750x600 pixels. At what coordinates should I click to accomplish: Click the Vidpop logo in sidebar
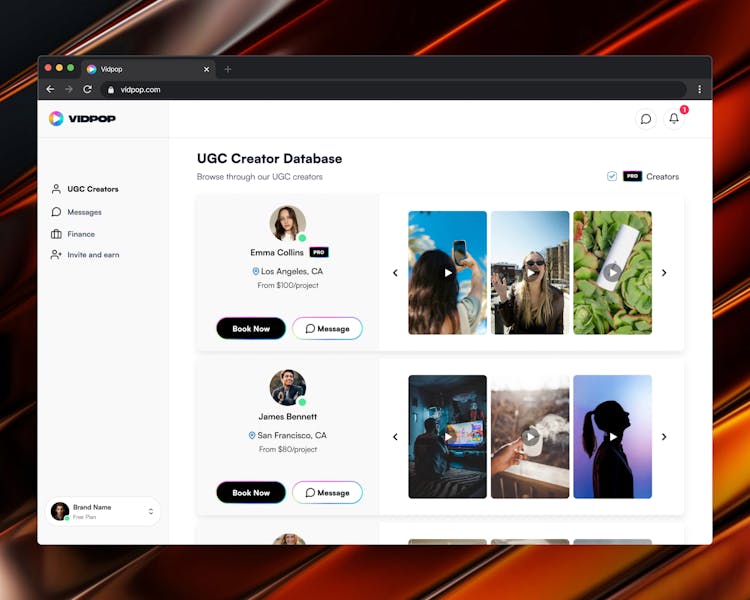click(82, 118)
